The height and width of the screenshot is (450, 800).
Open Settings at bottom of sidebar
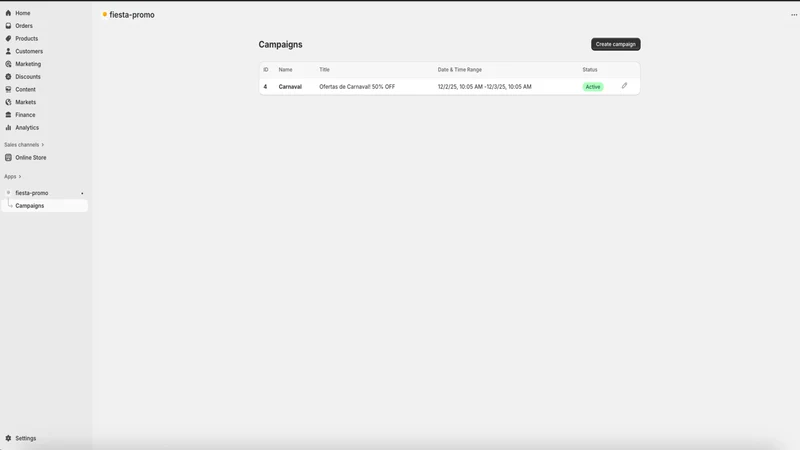click(x=26, y=438)
